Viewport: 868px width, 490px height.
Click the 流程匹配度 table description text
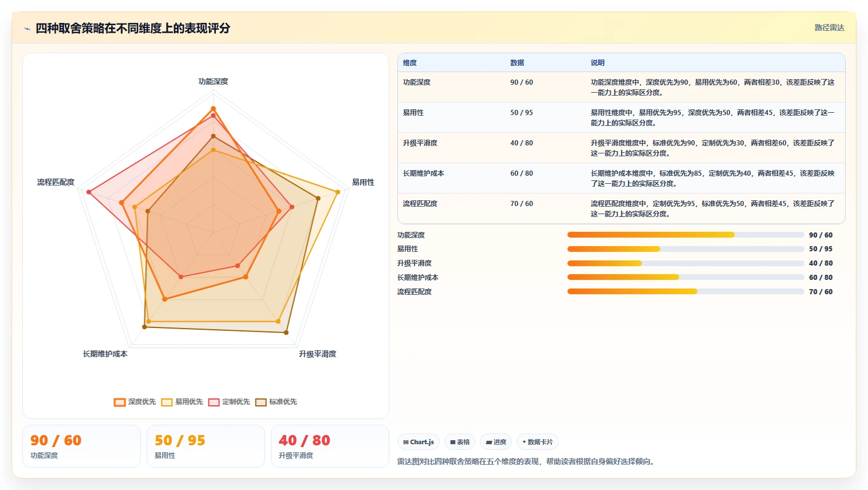713,209
